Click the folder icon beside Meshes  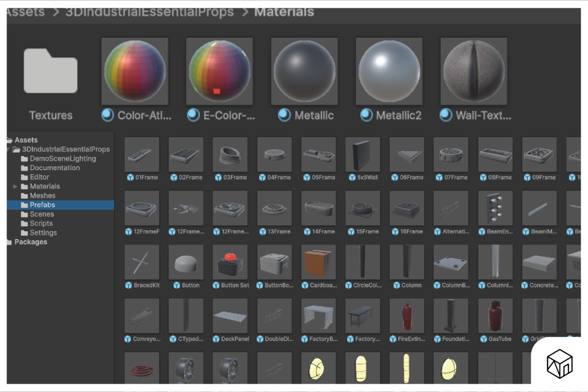pos(24,196)
